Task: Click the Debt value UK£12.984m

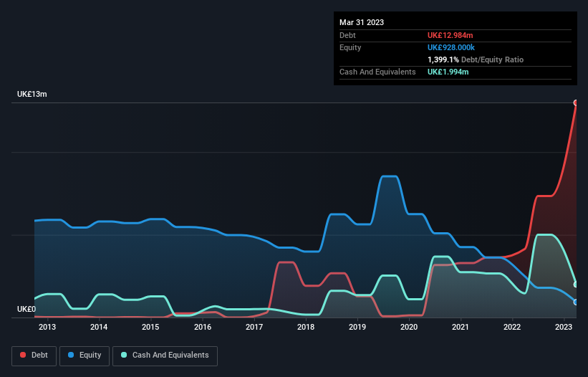Action: (450, 35)
